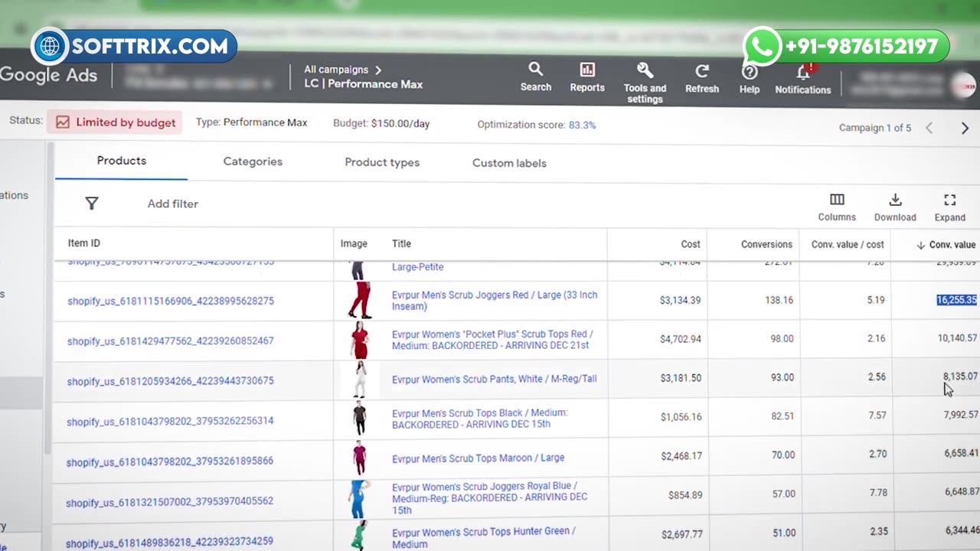Open the Reports menu
The height and width of the screenshot is (551, 980).
point(587,77)
